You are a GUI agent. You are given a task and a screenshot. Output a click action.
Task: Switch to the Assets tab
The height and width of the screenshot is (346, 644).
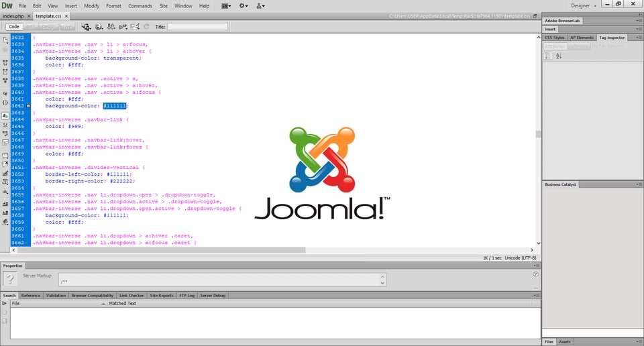tap(565, 341)
